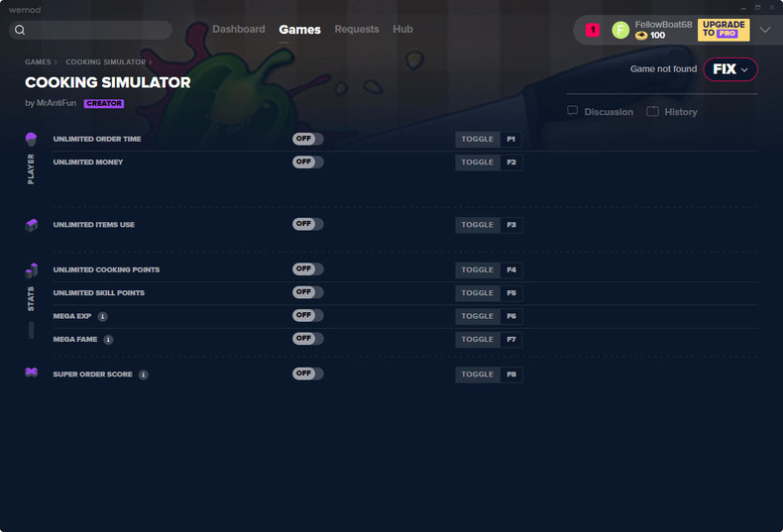Screen dimensions: 783x532
Task: Click TOGGLE button for F3 hotkey
Action: pyautogui.click(x=478, y=225)
